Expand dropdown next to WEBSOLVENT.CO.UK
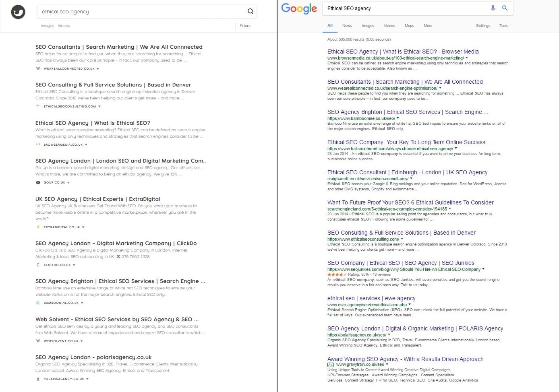This screenshot has width=559, height=392. 82,341
